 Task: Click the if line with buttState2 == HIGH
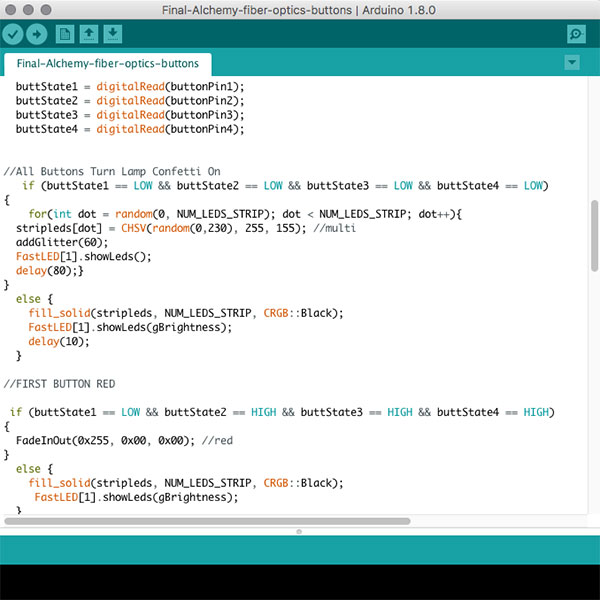point(282,412)
